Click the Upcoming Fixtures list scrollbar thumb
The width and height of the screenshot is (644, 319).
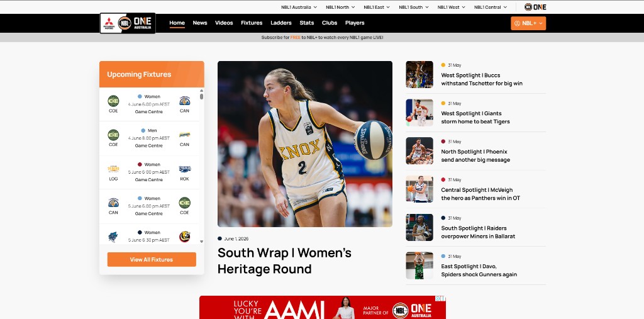tap(201, 97)
